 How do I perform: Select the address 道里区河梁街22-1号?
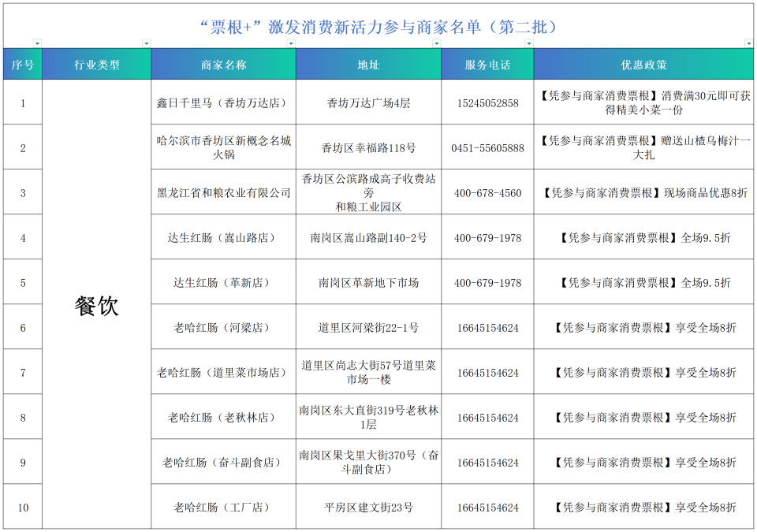coord(368,327)
